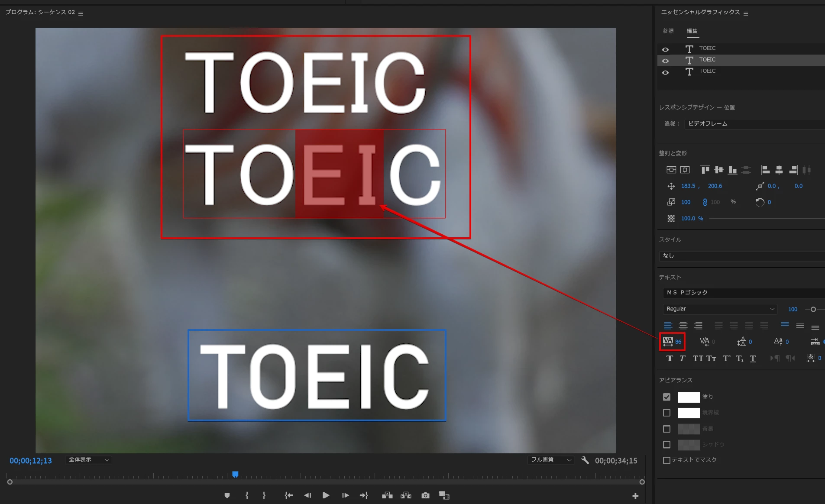Image resolution: width=825 pixels, height=504 pixels.
Task: Toggle faux bold text style
Action: tap(670, 359)
